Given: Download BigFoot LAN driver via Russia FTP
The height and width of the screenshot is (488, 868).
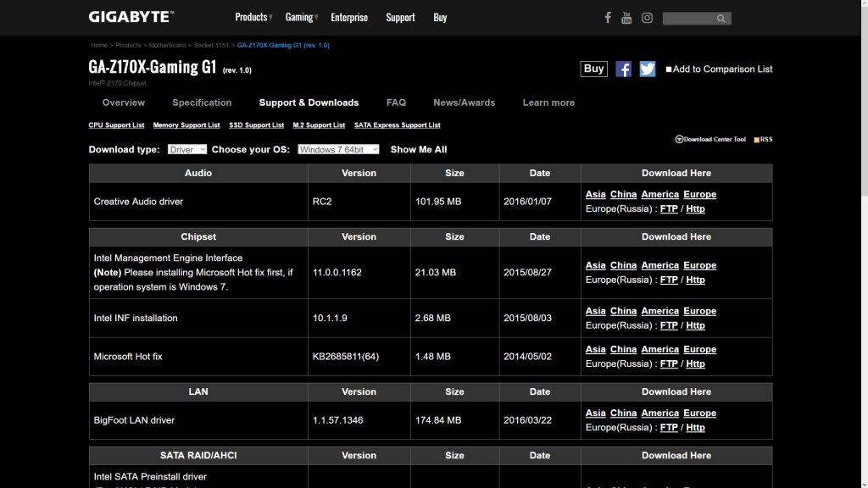Looking at the screenshot, I should click(x=669, y=427).
